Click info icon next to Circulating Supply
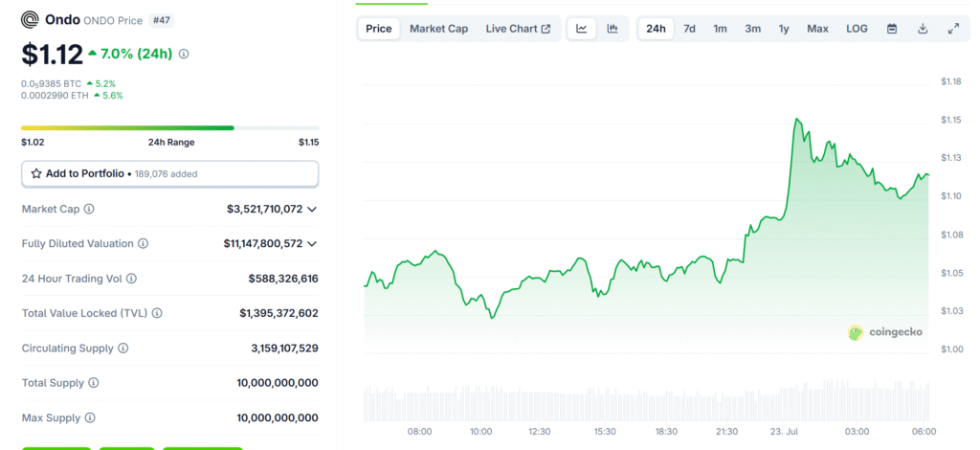Image resolution: width=980 pixels, height=450 pixels. [123, 349]
